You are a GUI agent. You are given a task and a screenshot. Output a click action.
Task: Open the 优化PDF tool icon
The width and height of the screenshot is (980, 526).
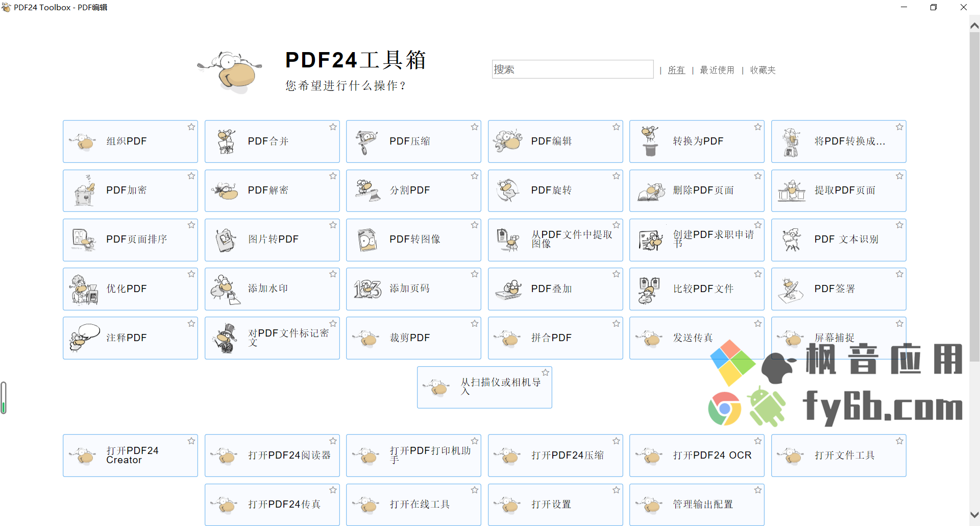[x=85, y=289]
